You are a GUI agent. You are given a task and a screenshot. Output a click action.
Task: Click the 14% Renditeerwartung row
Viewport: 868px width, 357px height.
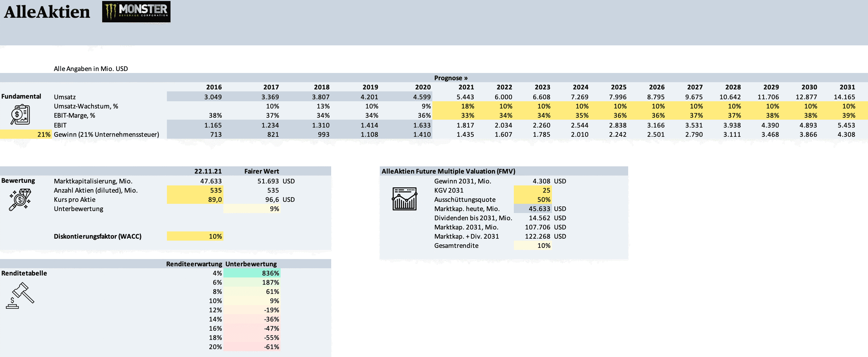click(215, 319)
